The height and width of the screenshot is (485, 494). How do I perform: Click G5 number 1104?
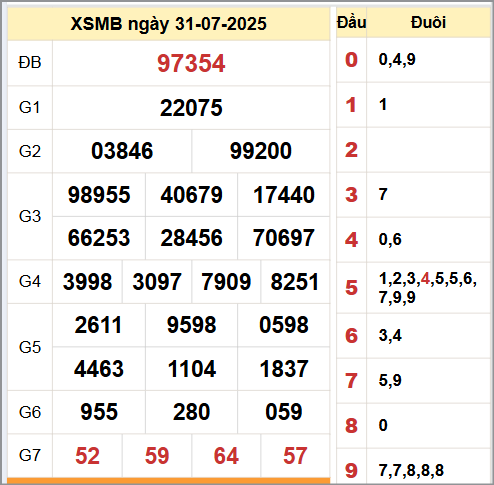tap(192, 369)
